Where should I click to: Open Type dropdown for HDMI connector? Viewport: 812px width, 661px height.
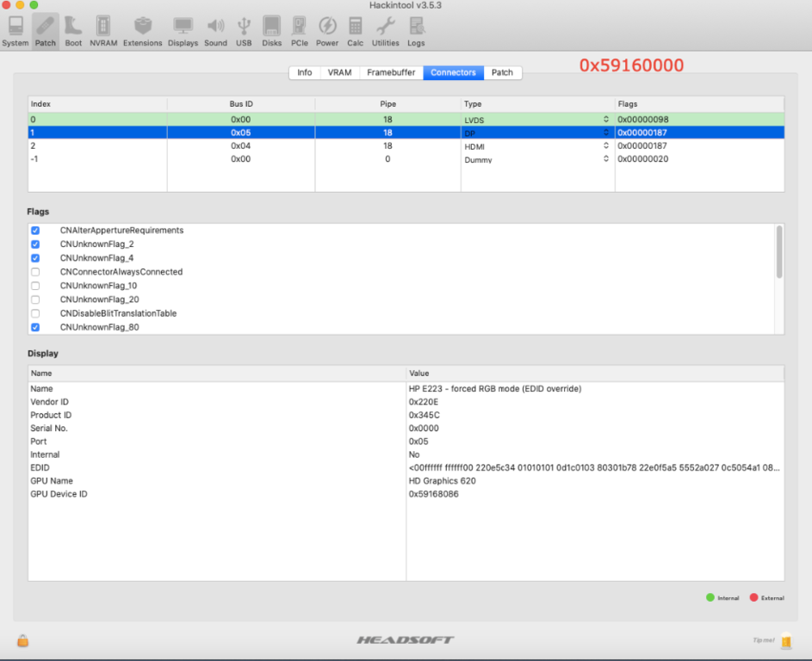click(x=605, y=146)
